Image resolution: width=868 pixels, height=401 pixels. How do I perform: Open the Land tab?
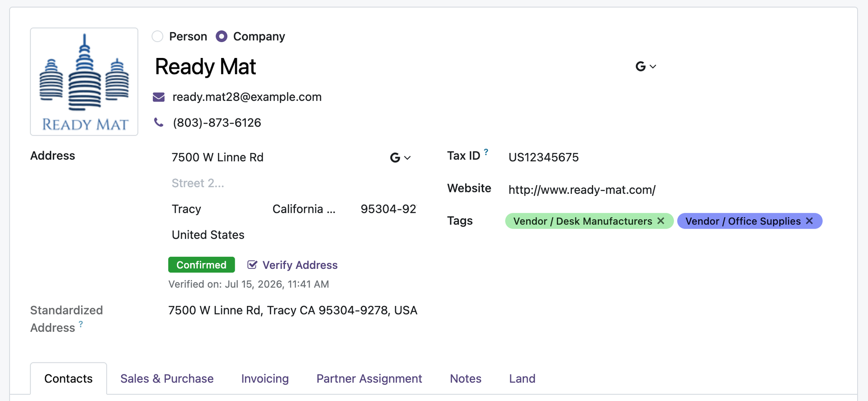(522, 378)
